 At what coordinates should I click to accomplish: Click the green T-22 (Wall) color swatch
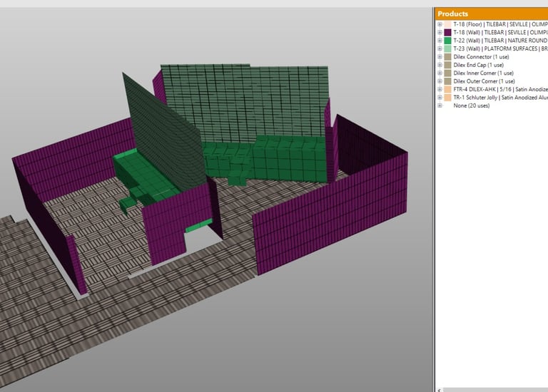(x=447, y=41)
